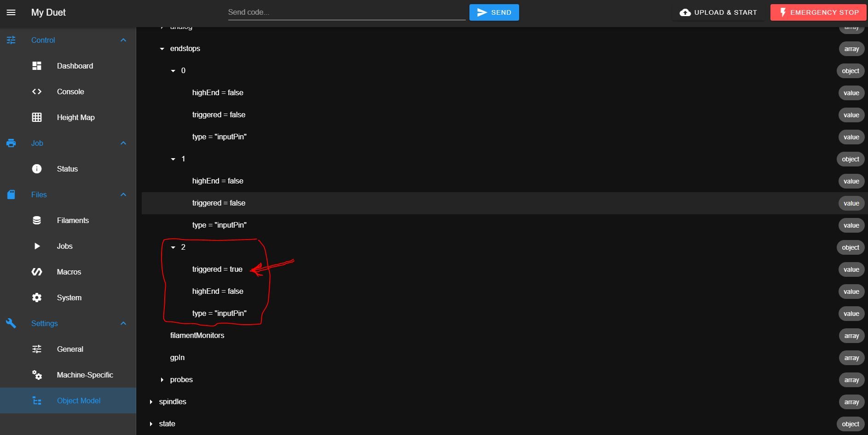Go to Job Status page
This screenshot has height=435, width=868.
tap(68, 169)
